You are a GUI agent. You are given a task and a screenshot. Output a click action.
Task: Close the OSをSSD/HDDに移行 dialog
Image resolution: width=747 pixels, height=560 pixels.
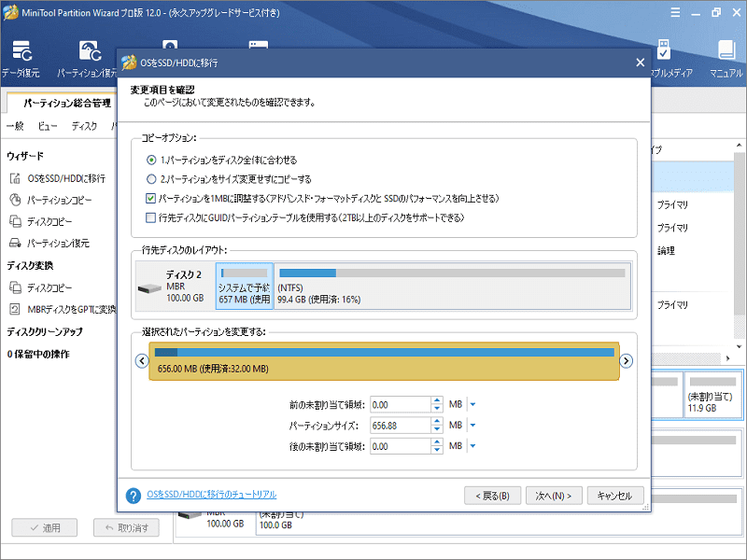641,63
